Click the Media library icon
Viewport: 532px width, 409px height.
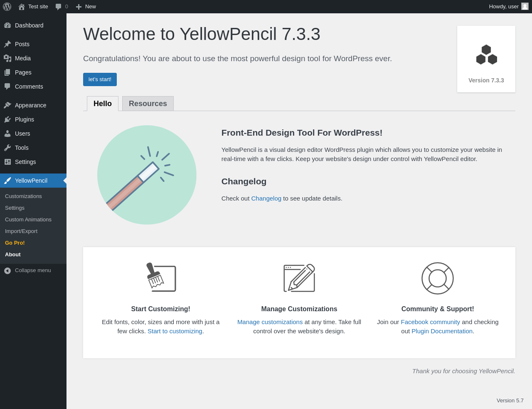pos(7,58)
